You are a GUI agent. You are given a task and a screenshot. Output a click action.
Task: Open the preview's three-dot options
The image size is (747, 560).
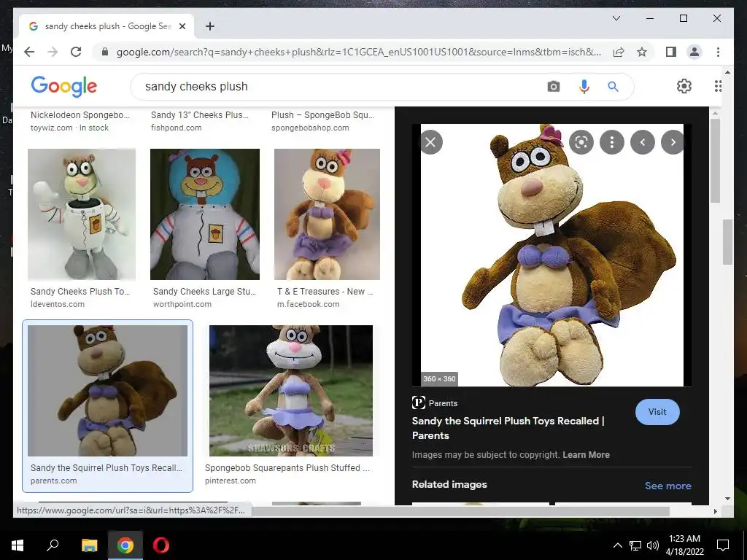coord(612,142)
